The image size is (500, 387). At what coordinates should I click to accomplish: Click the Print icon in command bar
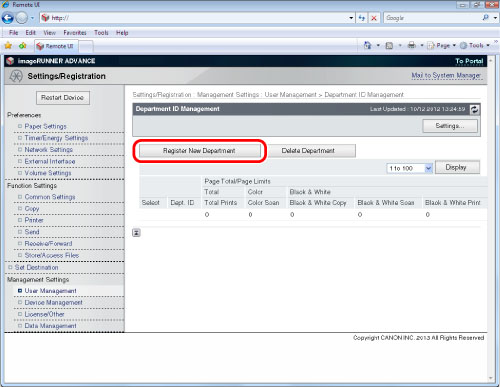(412, 45)
